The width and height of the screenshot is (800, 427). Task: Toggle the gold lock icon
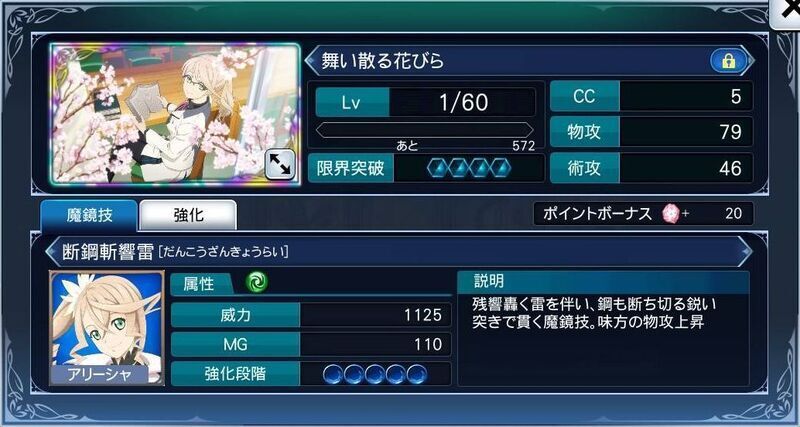point(728,61)
